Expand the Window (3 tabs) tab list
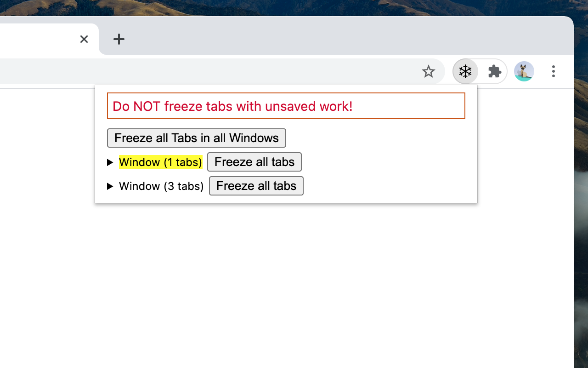Image resolution: width=588 pixels, height=368 pixels. 110,186
